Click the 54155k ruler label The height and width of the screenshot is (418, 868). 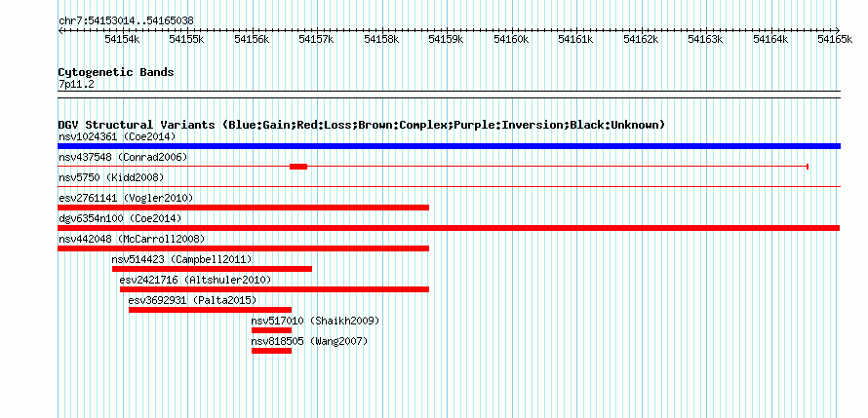187,39
